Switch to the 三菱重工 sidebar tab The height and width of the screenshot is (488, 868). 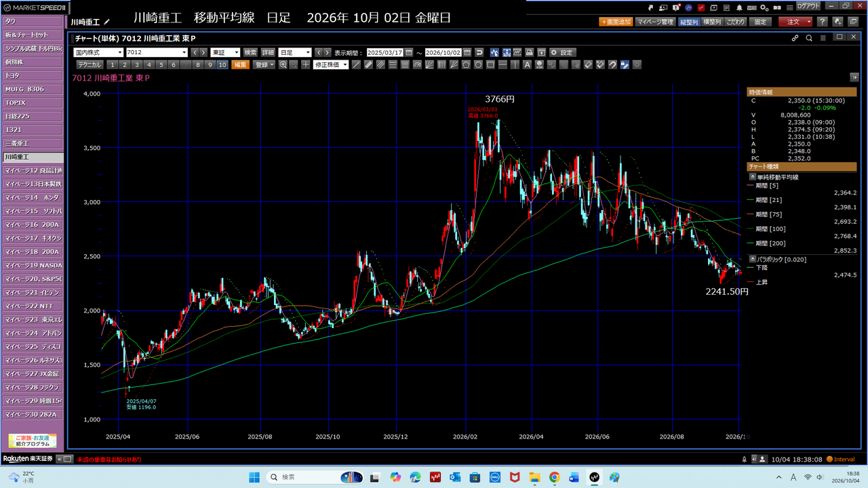tap(32, 143)
